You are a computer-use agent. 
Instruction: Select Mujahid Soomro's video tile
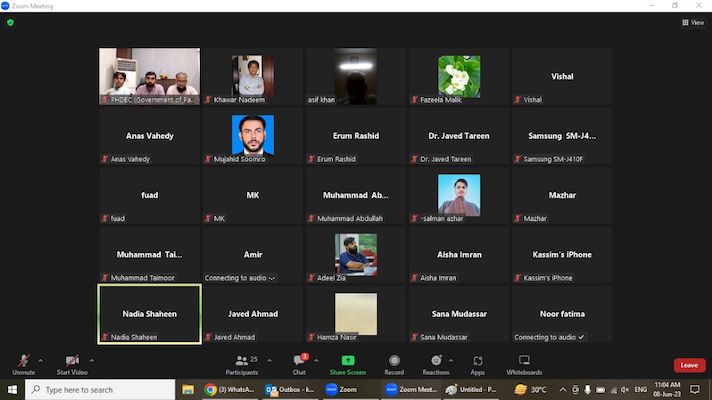coord(253,135)
